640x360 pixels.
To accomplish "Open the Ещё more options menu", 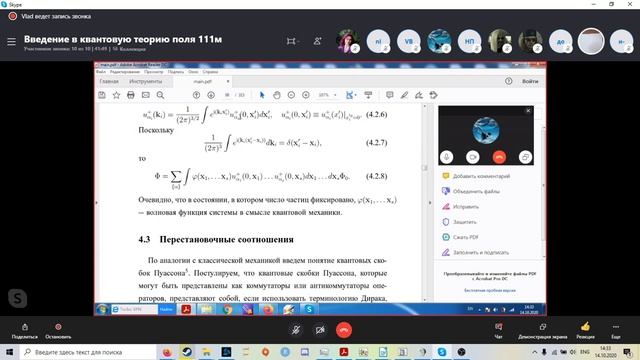I will coord(616,331).
